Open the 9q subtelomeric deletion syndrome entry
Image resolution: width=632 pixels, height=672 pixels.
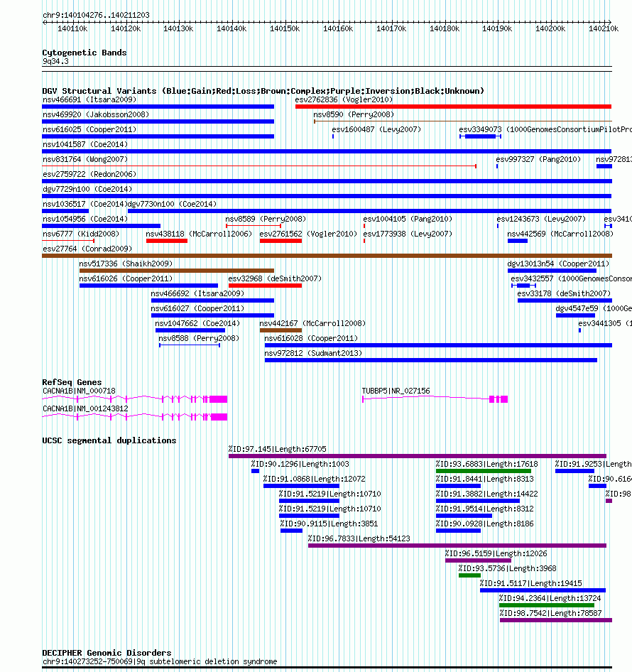coord(159,662)
